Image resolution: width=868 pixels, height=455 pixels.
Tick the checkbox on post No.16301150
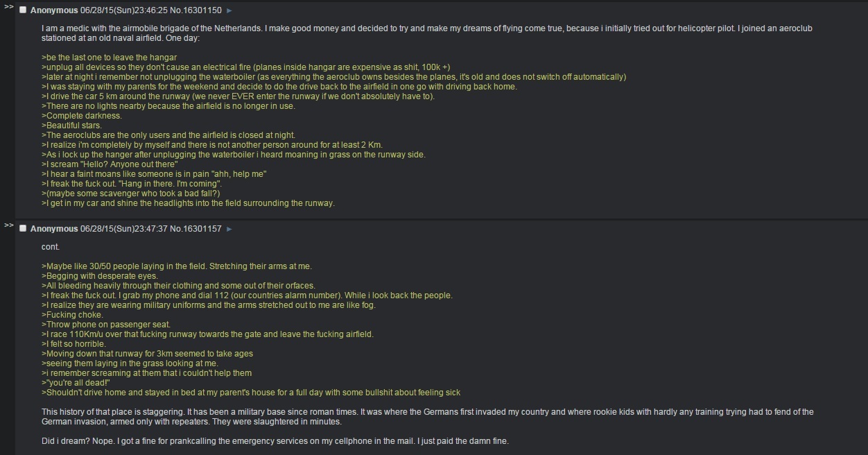tap(23, 10)
